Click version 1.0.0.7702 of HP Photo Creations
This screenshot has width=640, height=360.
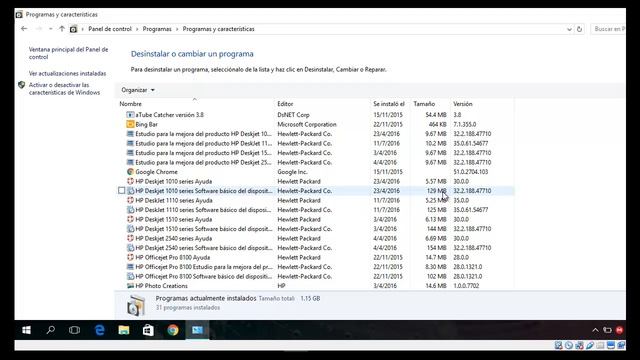tap(466, 286)
